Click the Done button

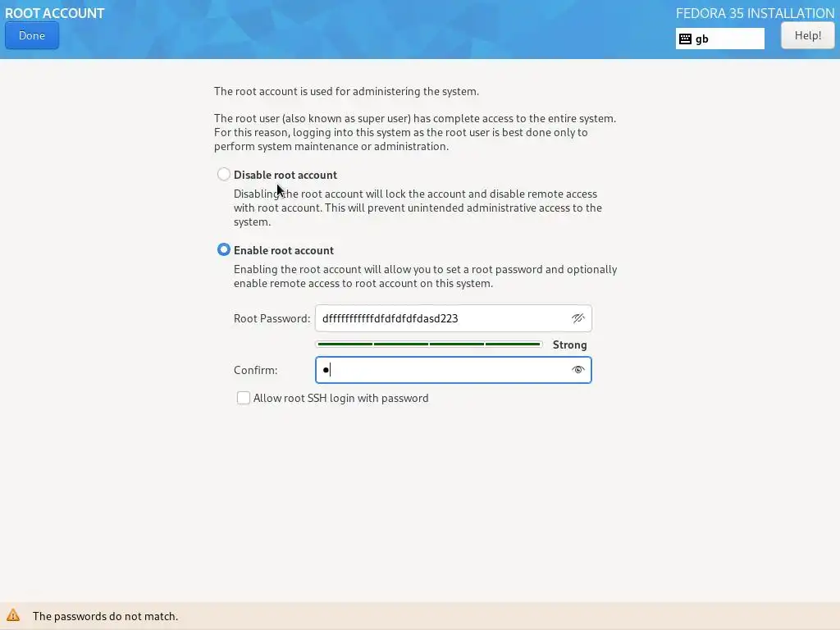point(32,36)
